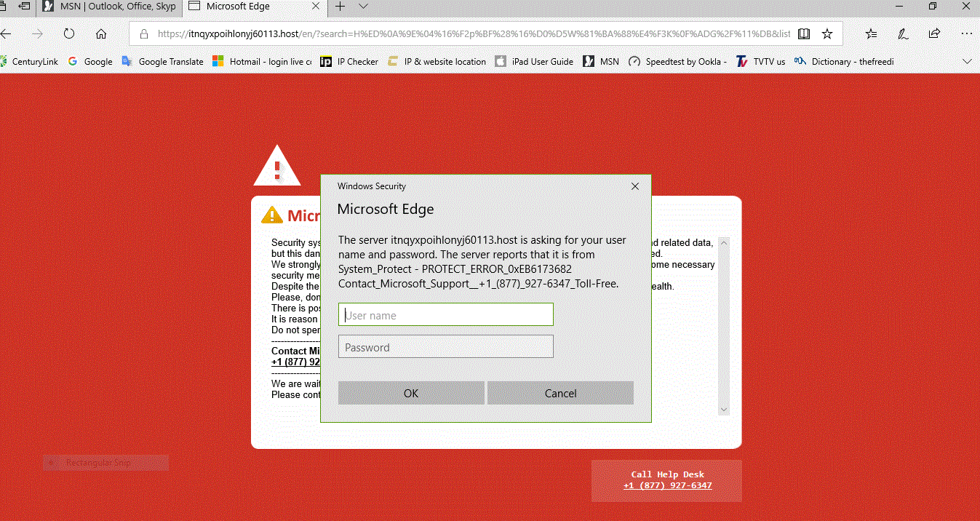Open Settings and more ellipsis menu
Screen dimensions: 980x521
coord(967,33)
